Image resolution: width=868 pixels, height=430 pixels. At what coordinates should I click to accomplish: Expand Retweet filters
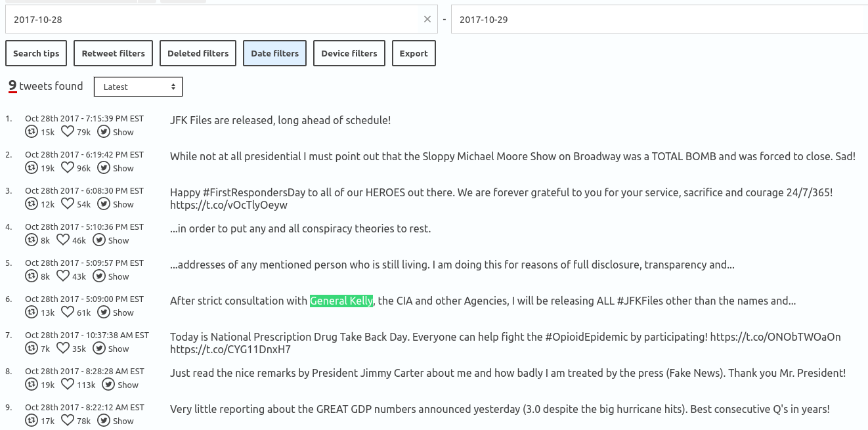click(113, 53)
